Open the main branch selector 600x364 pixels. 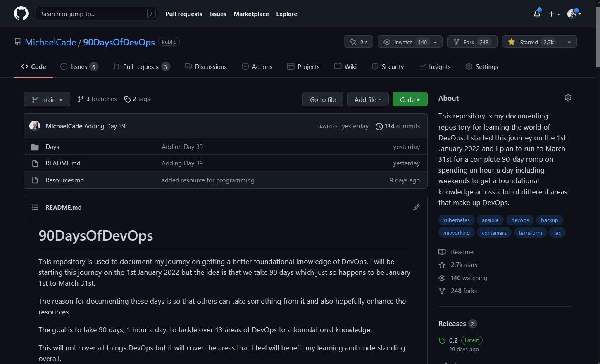click(x=47, y=99)
